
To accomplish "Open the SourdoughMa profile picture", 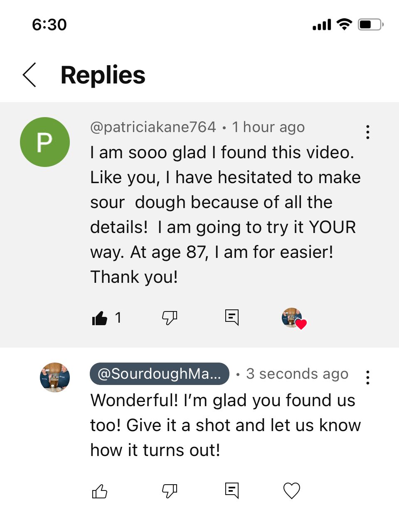I will coord(55,377).
